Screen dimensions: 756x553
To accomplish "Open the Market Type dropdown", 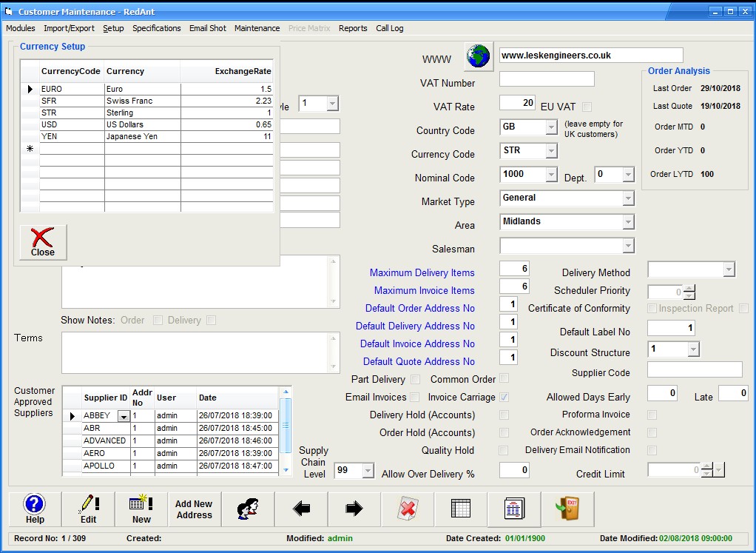I will (628, 198).
